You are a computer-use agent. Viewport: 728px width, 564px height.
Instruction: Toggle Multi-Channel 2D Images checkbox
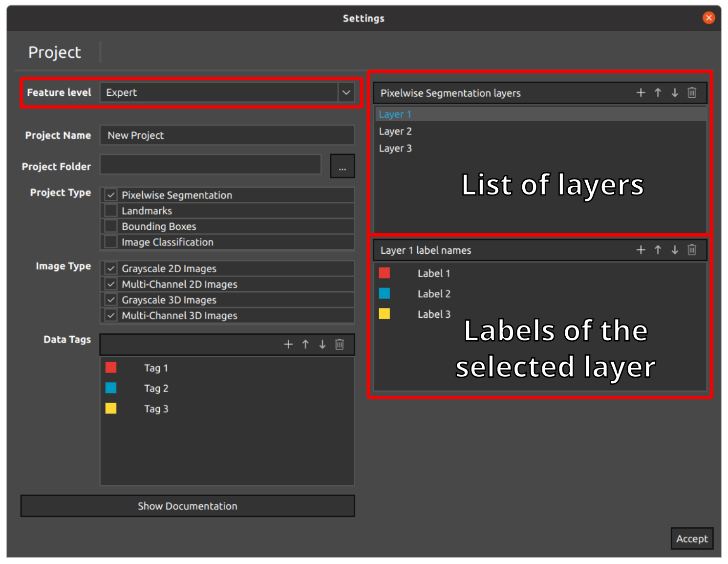tap(111, 284)
